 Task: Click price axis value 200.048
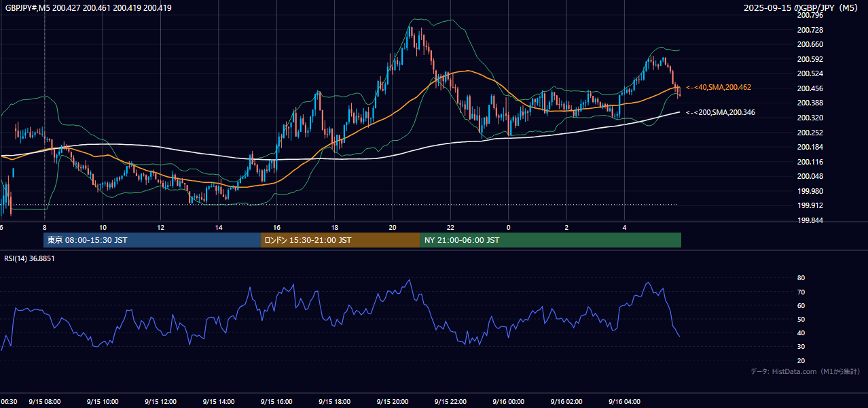(x=810, y=176)
